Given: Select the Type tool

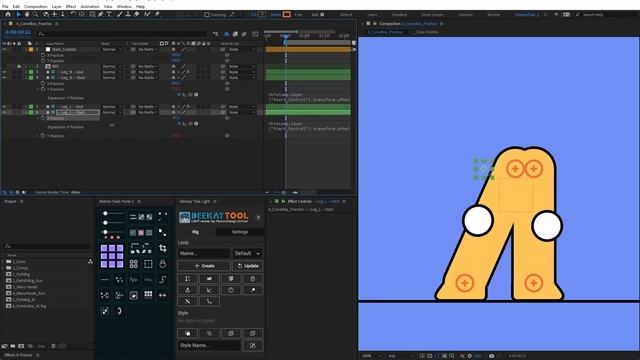Looking at the screenshot, I should point(109,14).
